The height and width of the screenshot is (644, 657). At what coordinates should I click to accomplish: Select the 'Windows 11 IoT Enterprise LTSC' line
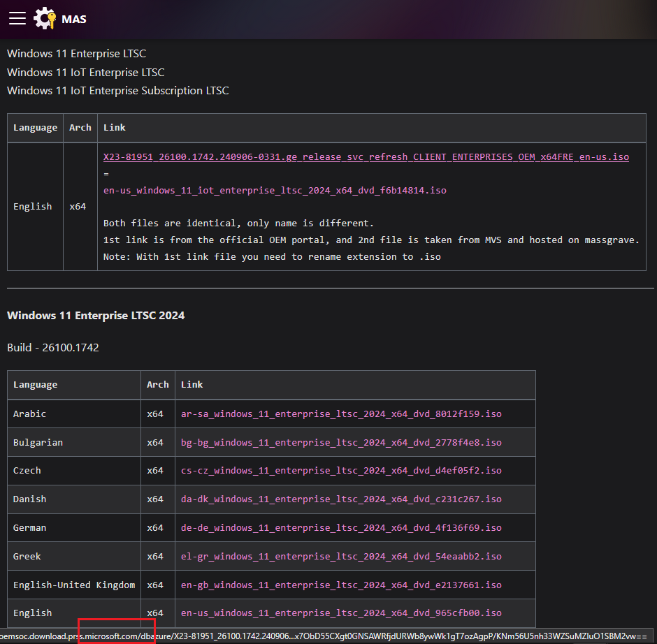point(86,73)
